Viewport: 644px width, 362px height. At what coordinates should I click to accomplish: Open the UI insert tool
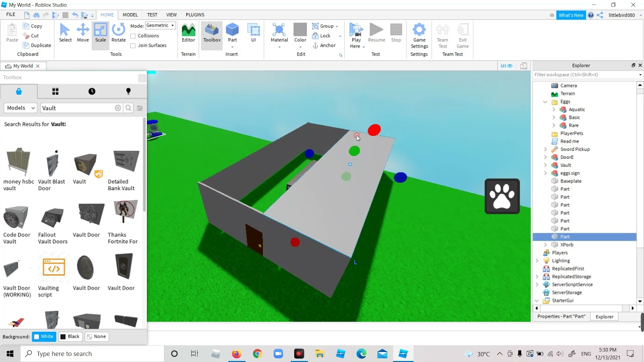(254, 33)
